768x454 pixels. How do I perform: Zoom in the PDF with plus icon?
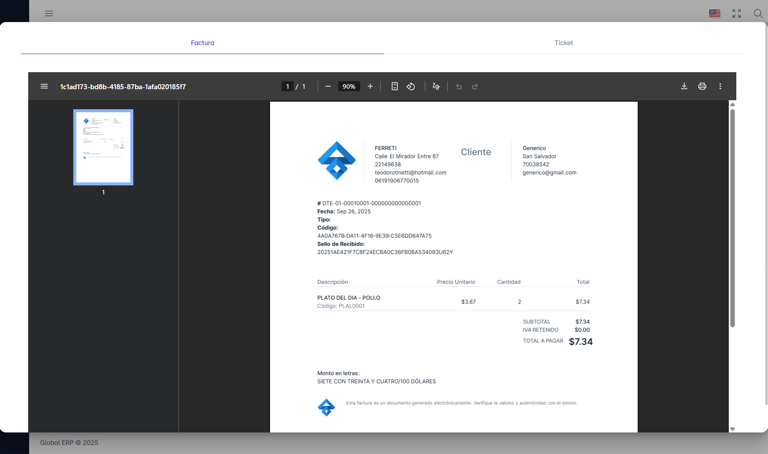point(370,87)
